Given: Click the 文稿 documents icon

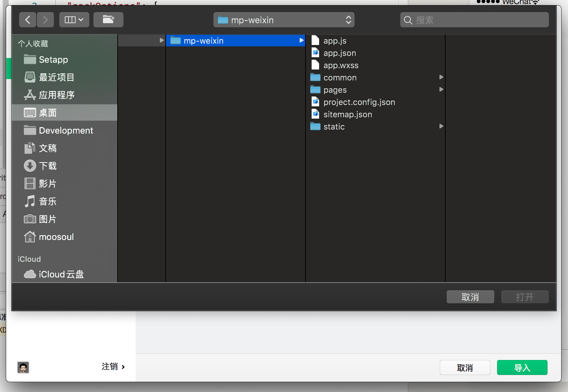Looking at the screenshot, I should point(30,148).
